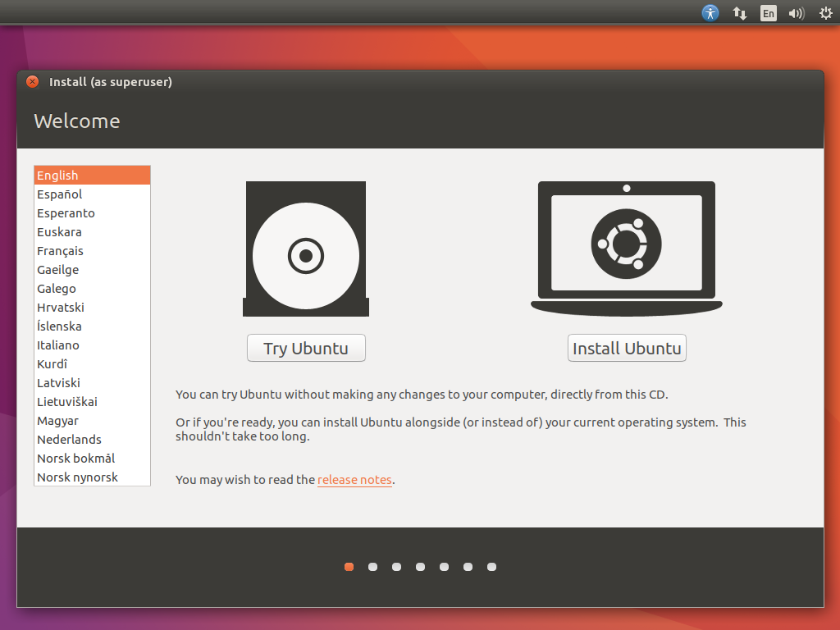This screenshot has width=840, height=630.
Task: Choose Magyar from the language list
Action: [57, 421]
